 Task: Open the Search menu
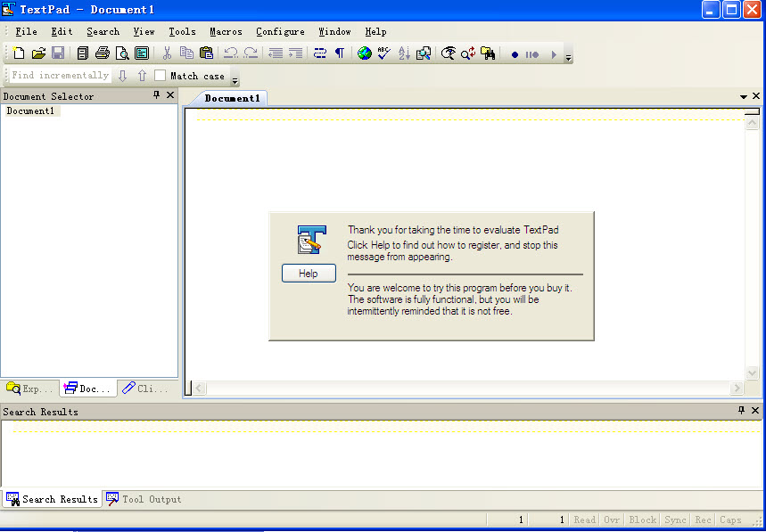[x=103, y=32]
